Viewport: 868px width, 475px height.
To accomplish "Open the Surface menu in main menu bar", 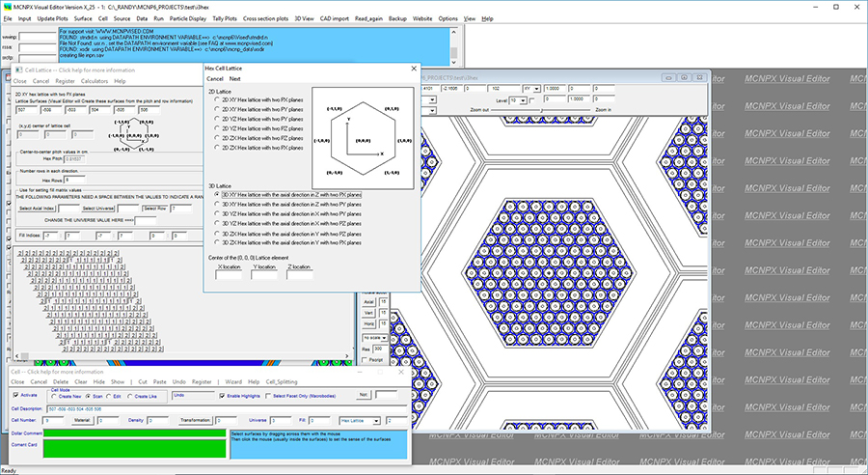I will click(x=85, y=18).
